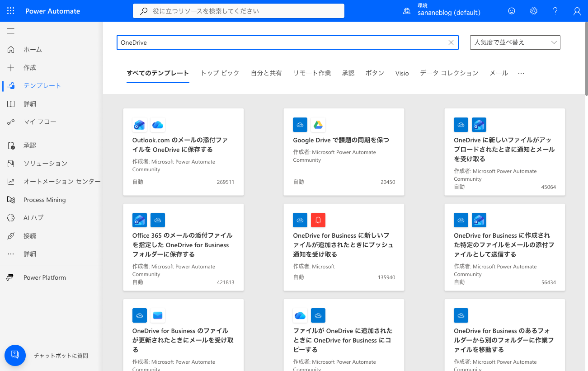Switch to Remote work tab
Screen dimensions: 588x371
coord(312,73)
